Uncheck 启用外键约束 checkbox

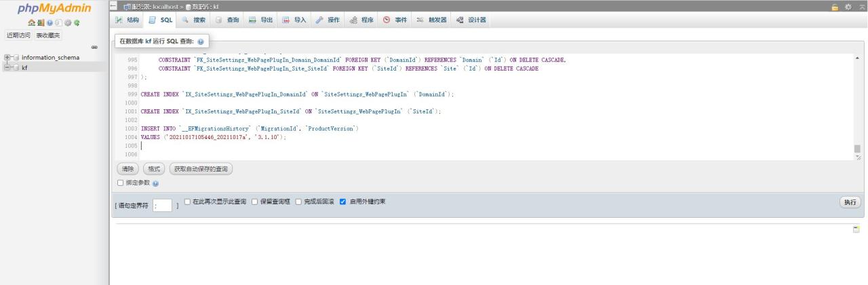343,202
